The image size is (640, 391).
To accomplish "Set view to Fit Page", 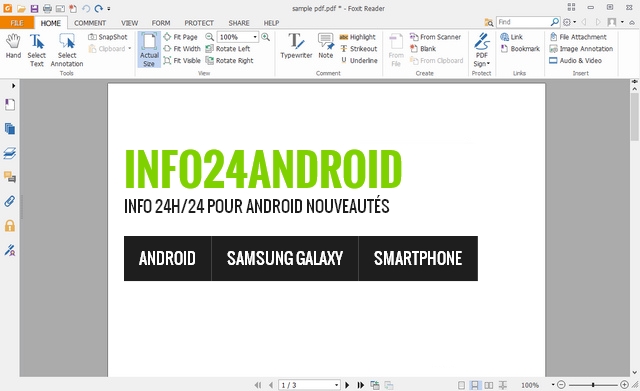I will [x=180, y=37].
